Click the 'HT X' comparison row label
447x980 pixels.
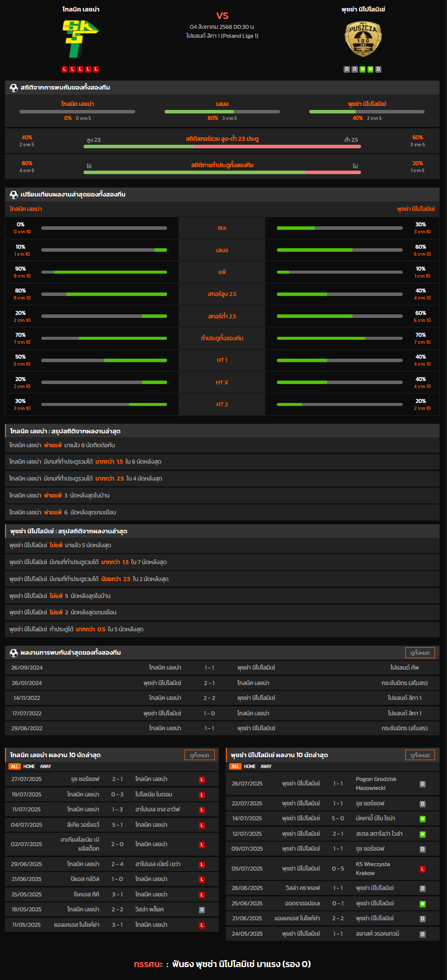pos(222,383)
